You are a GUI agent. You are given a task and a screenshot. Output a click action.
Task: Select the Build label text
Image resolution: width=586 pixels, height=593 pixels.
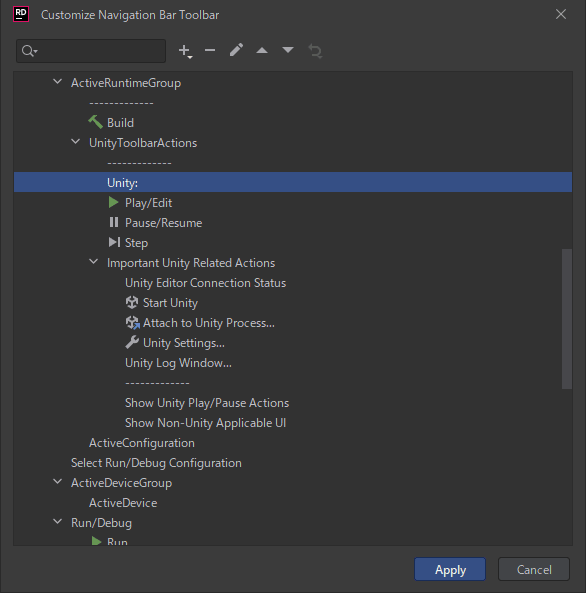pyautogui.click(x=120, y=123)
